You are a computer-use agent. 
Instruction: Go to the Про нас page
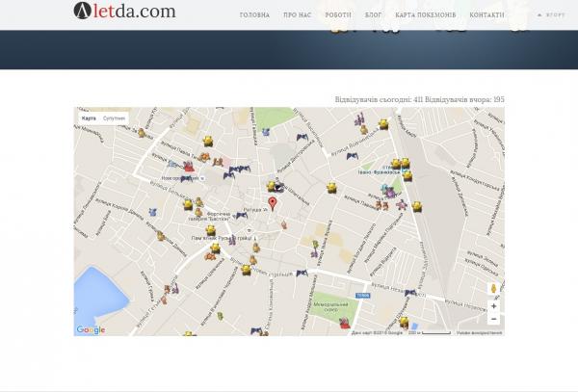pyautogui.click(x=297, y=16)
